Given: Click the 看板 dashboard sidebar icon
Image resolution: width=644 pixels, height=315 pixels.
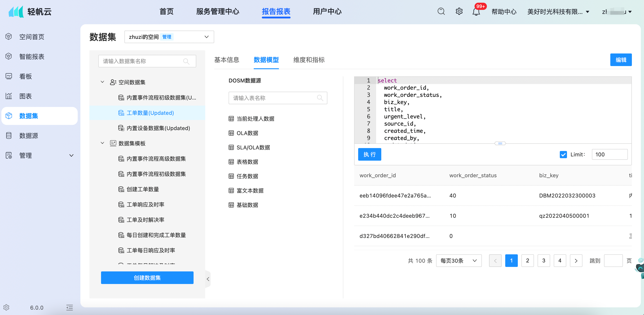Looking at the screenshot, I should tap(9, 76).
